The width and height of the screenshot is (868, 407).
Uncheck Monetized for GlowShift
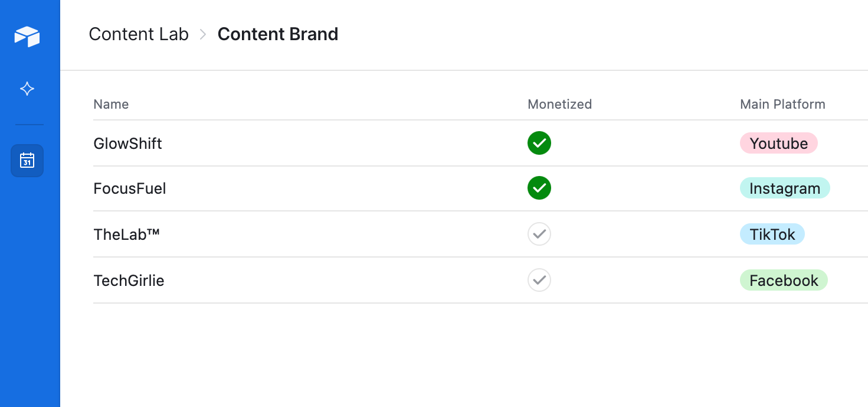(539, 143)
